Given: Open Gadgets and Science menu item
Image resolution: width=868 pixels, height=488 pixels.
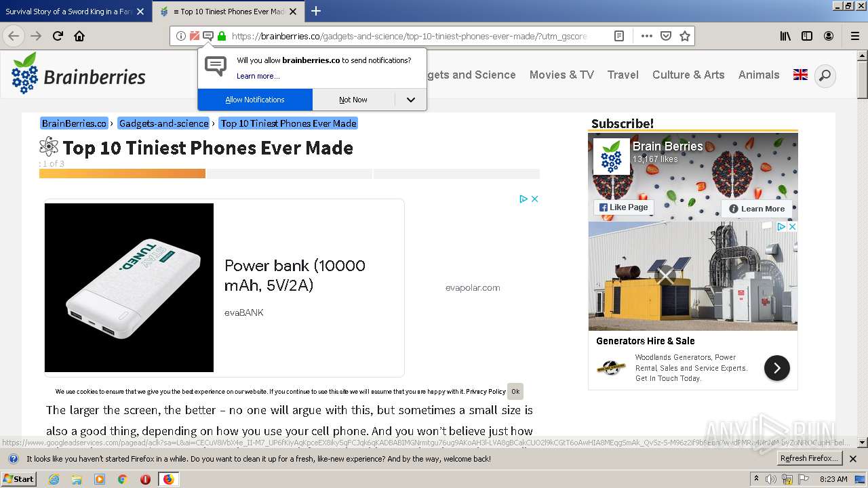Looking at the screenshot, I should [471, 75].
